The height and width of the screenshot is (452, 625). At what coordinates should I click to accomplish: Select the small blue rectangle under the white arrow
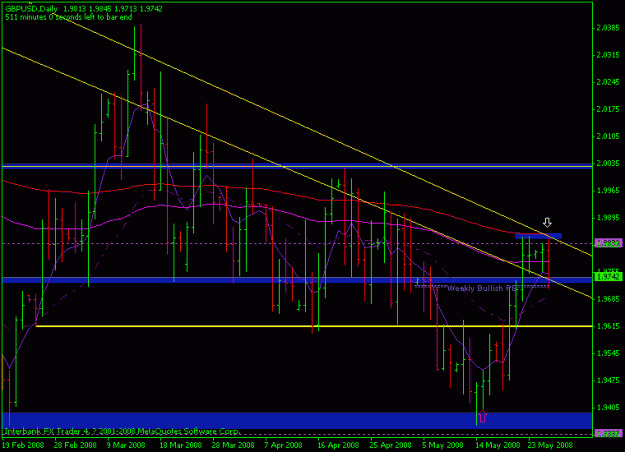tap(538, 236)
